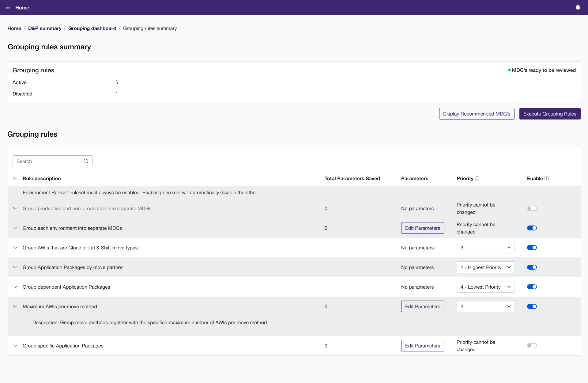This screenshot has width=588, height=383.
Task: Edit Parameters for Maximum AWIs per move method
Action: tap(422, 306)
